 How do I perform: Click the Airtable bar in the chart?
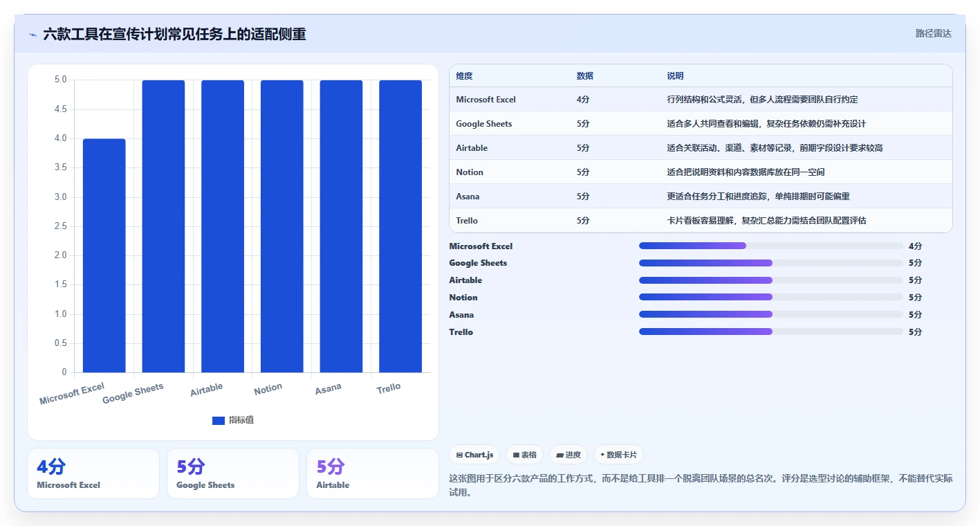tap(223, 226)
